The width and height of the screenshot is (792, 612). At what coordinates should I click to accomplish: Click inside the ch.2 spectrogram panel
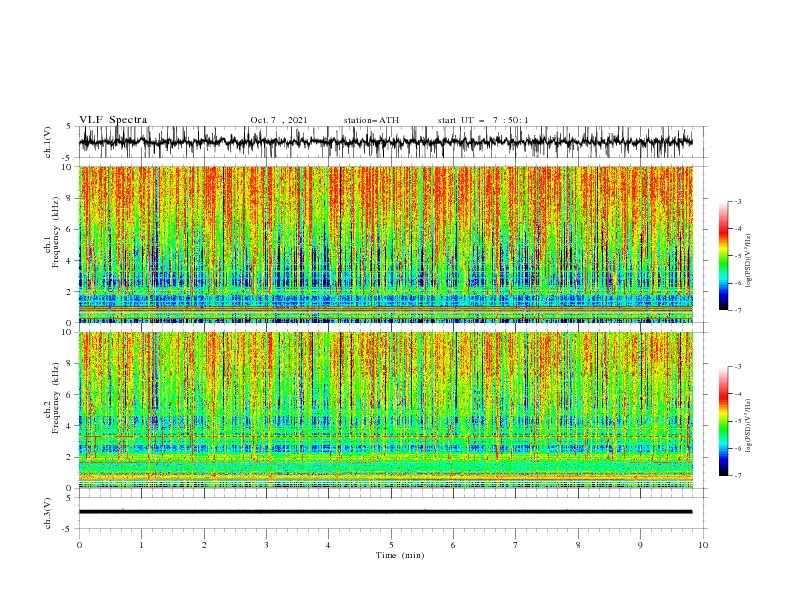click(386, 410)
